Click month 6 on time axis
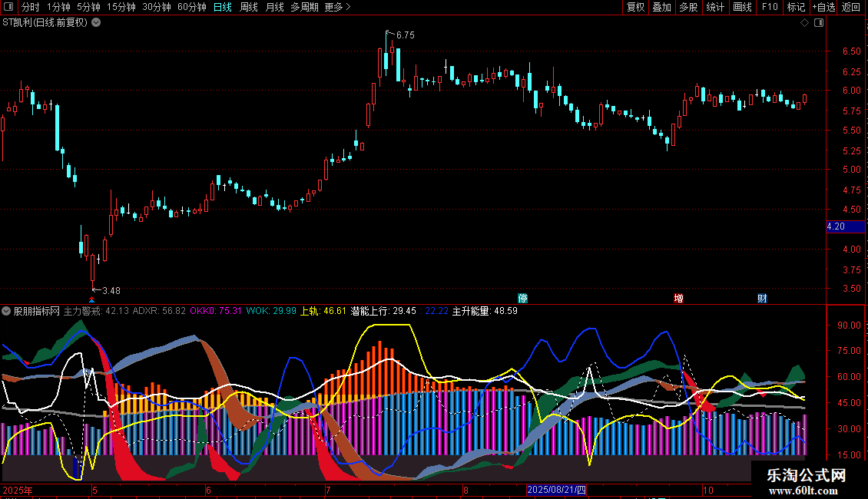This screenshot has height=499, width=868. coord(208,490)
